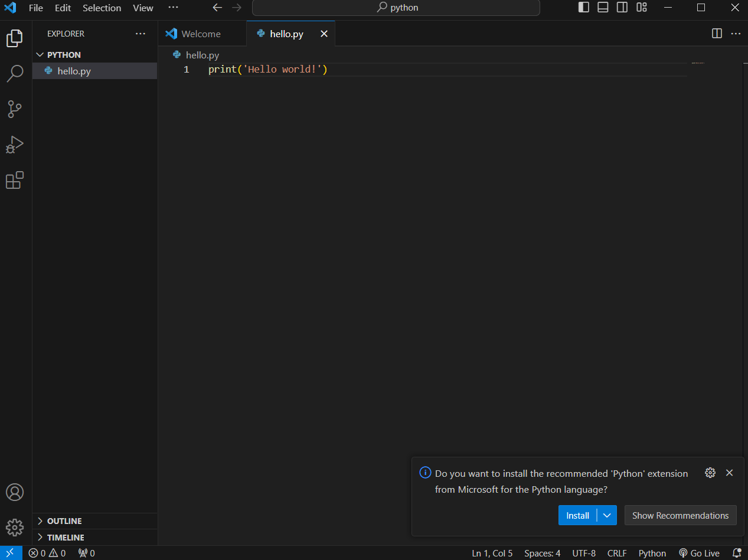
Task: Change file encoding UTF-8
Action: click(584, 553)
